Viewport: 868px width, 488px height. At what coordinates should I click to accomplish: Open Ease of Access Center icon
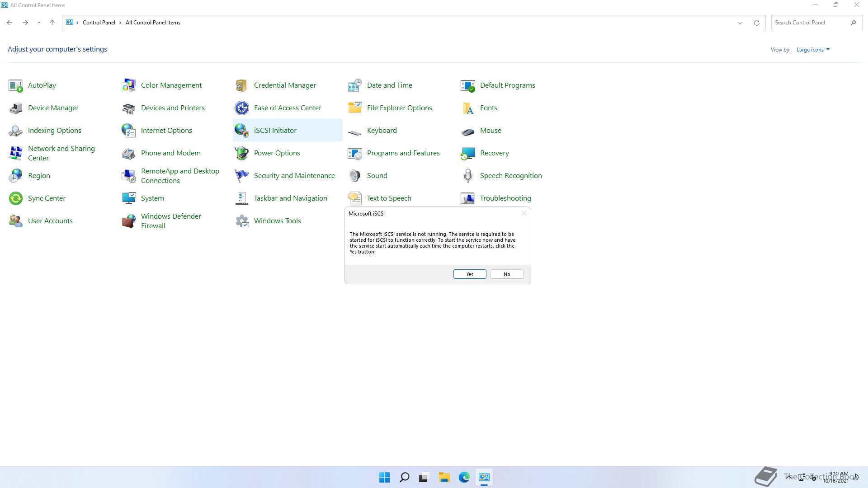241,108
